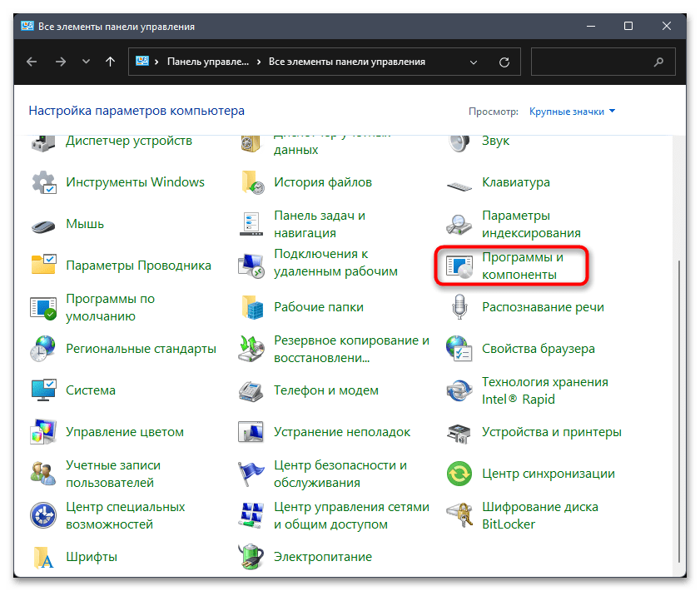Click the remote desktop connections icon
The image size is (700, 591).
tap(251, 266)
